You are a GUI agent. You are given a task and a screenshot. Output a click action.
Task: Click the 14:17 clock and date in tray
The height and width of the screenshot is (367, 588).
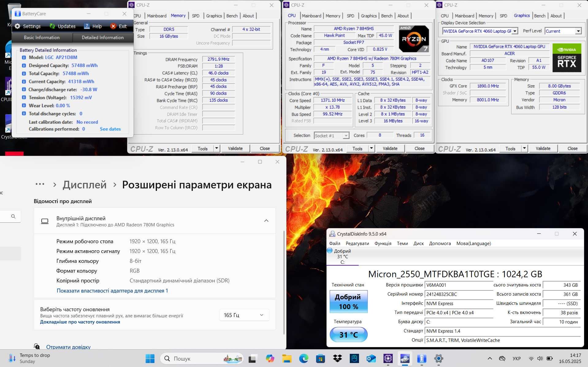coord(570,358)
